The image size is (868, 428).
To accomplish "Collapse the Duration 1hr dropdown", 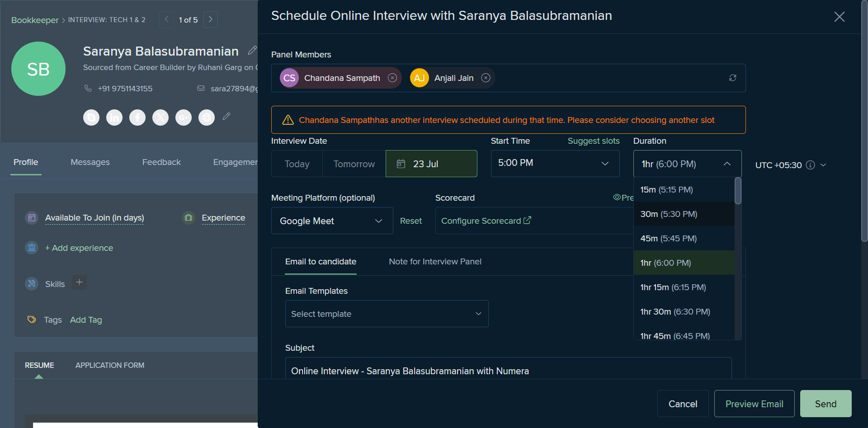I will [x=687, y=164].
